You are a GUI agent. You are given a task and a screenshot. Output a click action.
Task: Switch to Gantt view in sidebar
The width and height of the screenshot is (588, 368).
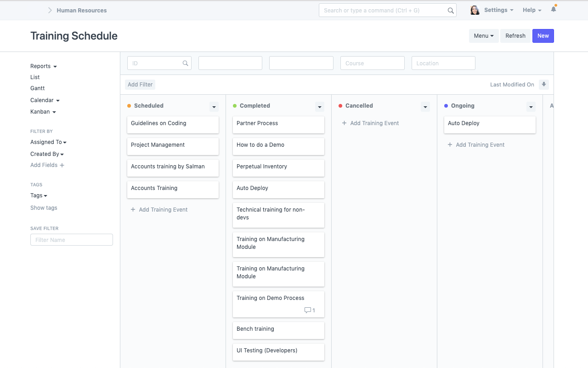(38, 88)
